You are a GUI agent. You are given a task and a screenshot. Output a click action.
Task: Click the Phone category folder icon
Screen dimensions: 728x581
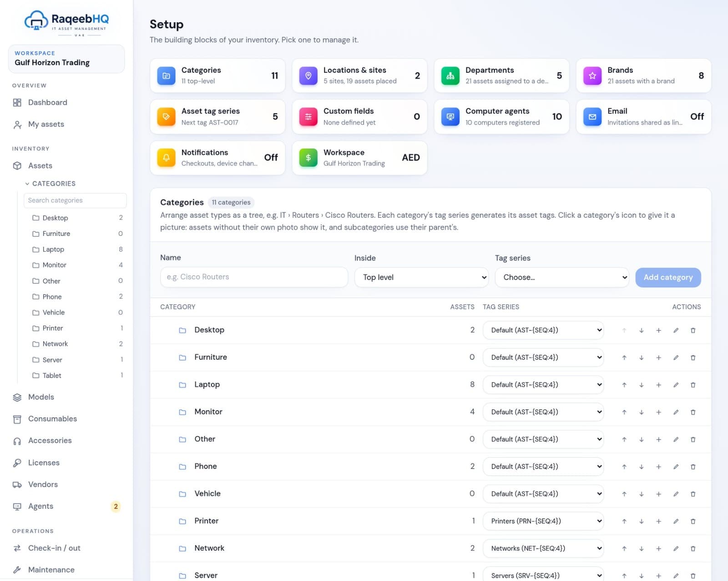182,467
